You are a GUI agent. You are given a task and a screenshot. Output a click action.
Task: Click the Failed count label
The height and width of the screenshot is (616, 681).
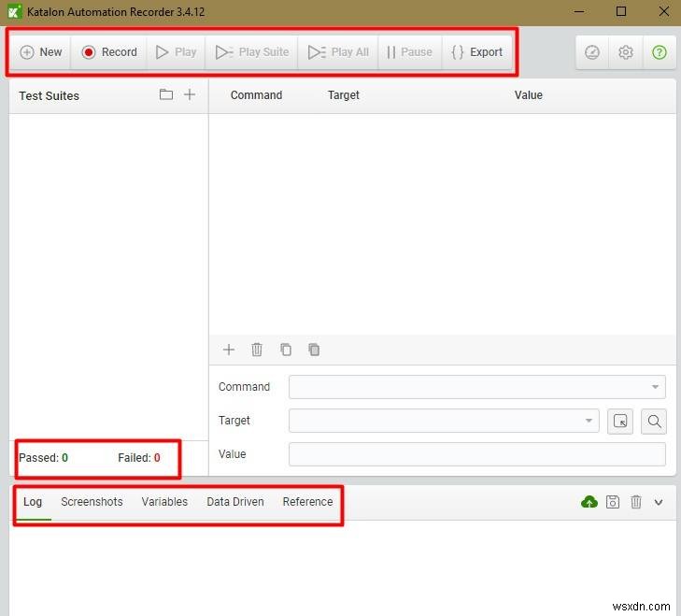pos(139,458)
